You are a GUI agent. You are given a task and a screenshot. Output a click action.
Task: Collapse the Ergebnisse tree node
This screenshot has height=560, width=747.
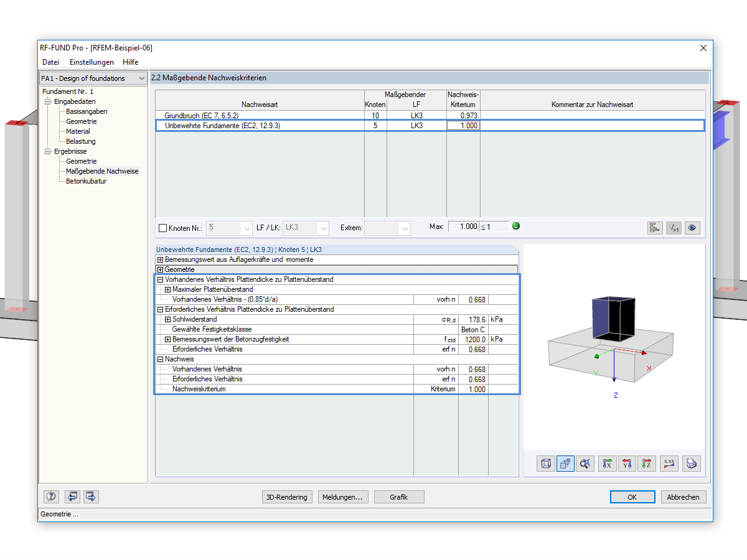[x=48, y=151]
